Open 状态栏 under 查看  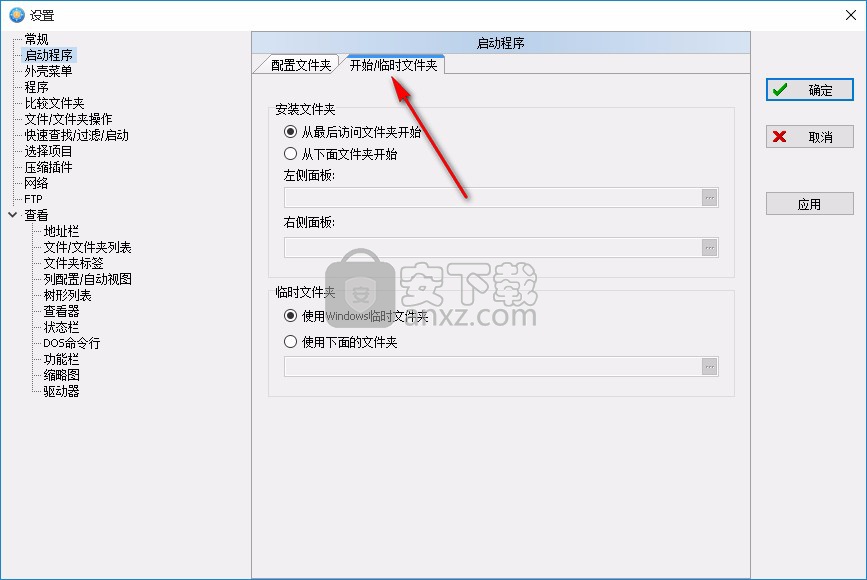click(61, 327)
